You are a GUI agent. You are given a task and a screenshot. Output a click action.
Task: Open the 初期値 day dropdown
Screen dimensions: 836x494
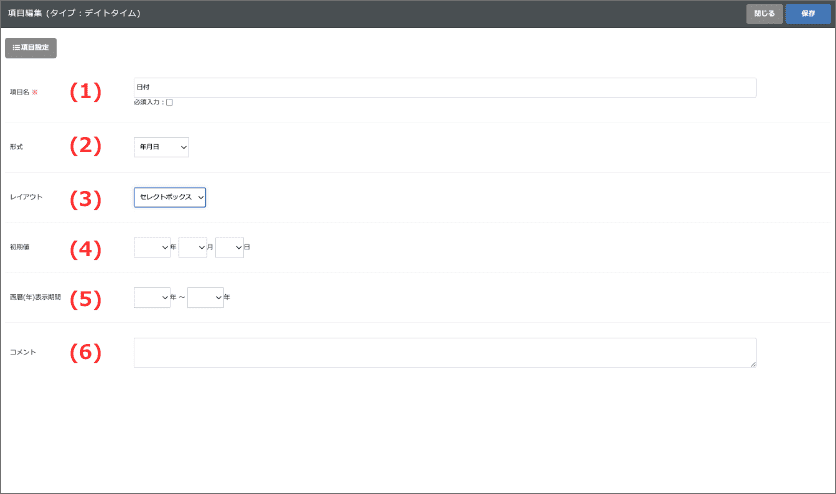point(229,247)
